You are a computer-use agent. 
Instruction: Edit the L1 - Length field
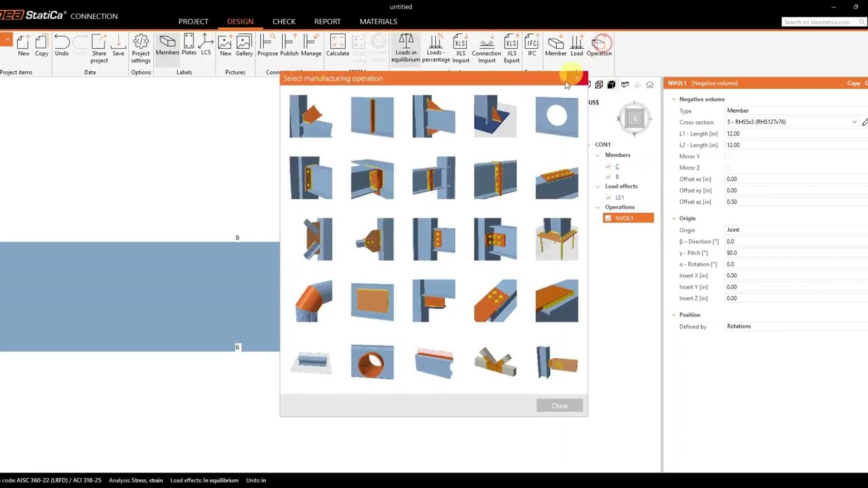pos(795,134)
